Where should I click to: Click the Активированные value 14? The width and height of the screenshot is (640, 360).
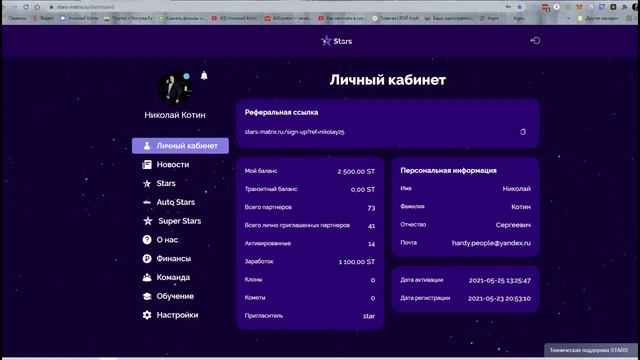(x=371, y=244)
